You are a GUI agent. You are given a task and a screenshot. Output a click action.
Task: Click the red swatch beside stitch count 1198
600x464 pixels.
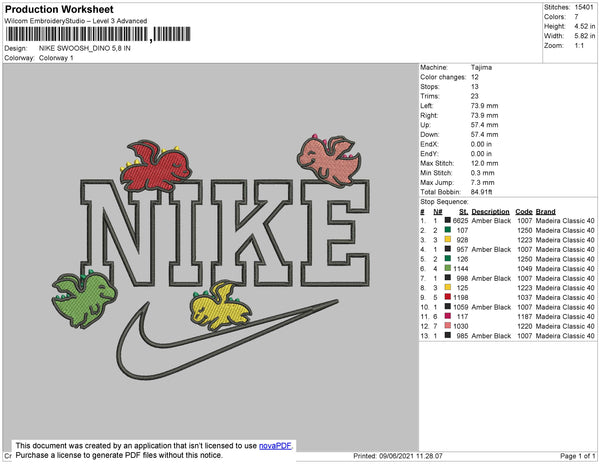448,297
